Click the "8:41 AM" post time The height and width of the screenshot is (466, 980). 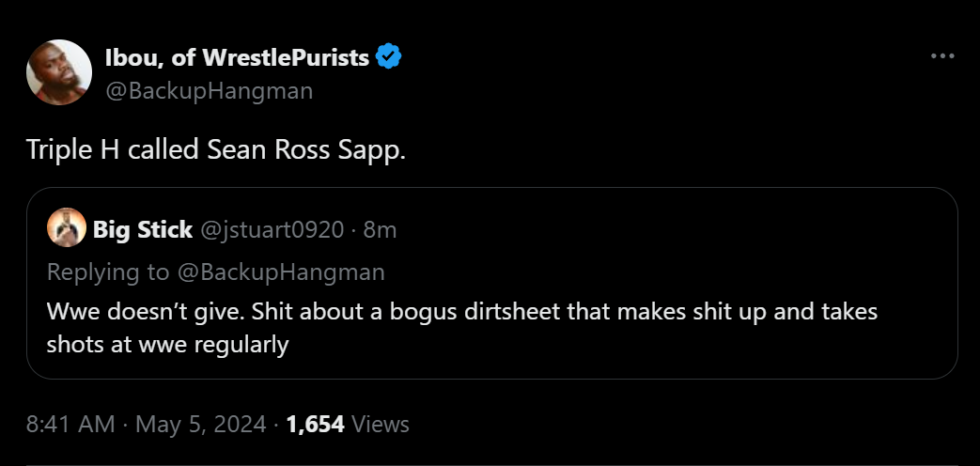pos(70,424)
